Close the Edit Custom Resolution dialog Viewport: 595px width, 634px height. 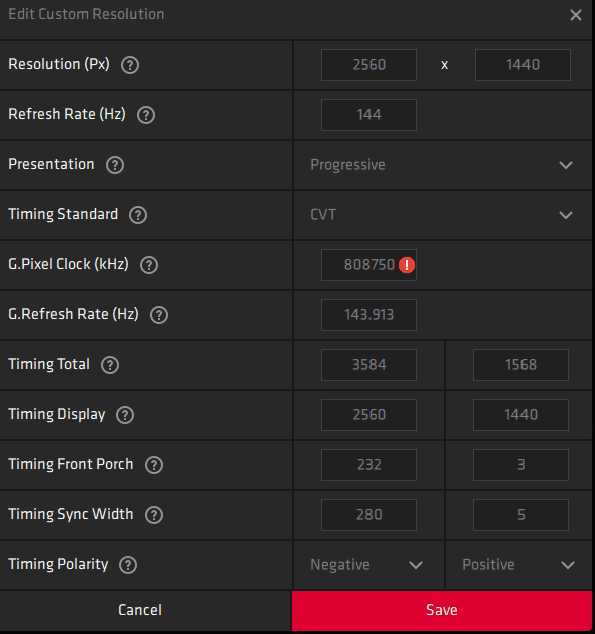pos(576,15)
